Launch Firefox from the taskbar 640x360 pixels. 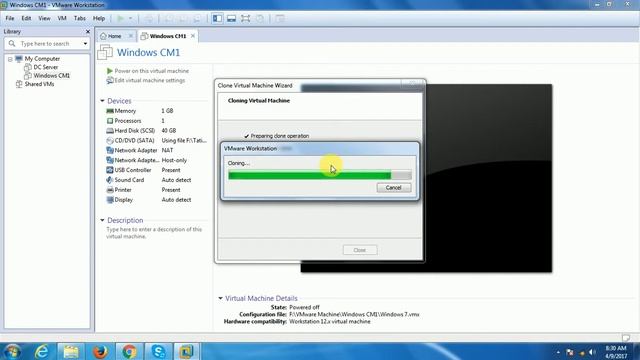(x=100, y=351)
